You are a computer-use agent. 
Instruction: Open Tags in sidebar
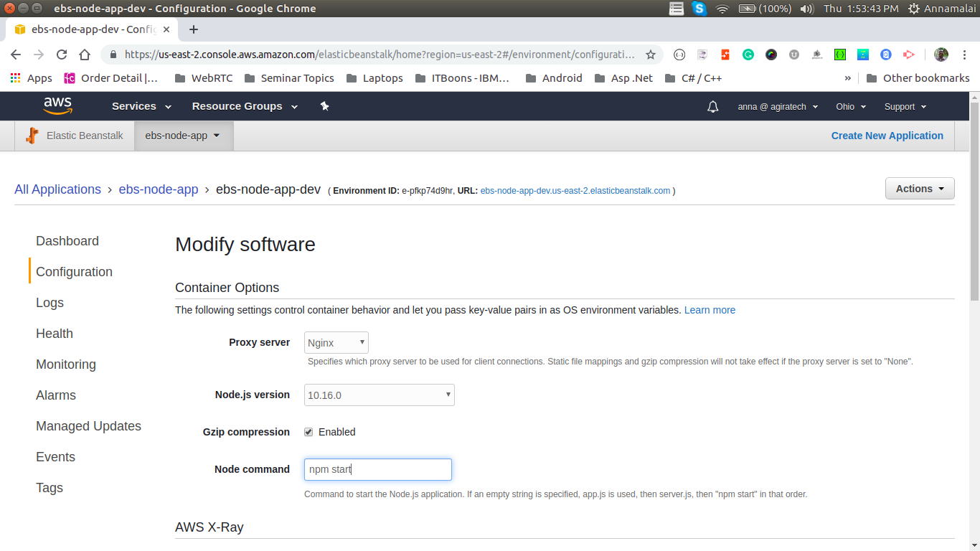(50, 488)
